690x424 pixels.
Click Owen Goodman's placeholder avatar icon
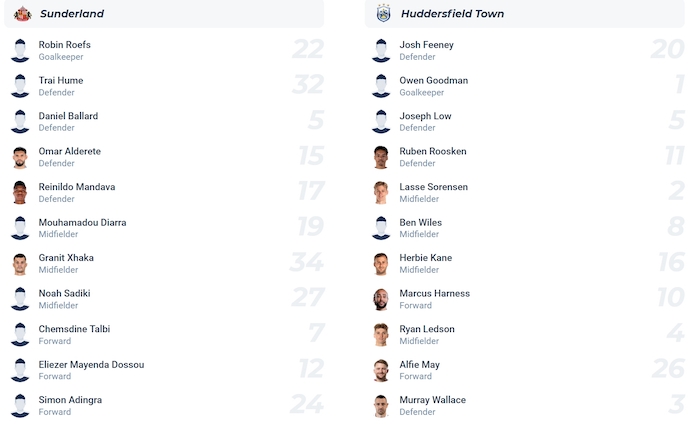tap(381, 86)
